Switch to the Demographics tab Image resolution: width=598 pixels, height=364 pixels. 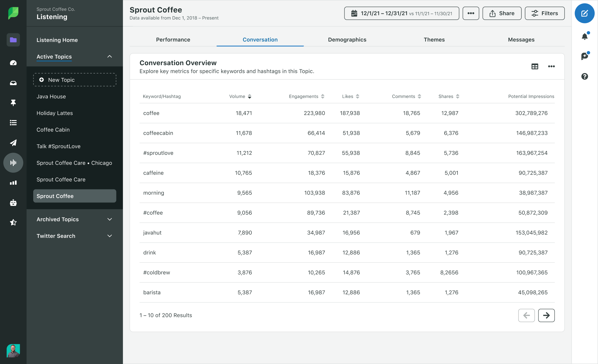click(347, 40)
